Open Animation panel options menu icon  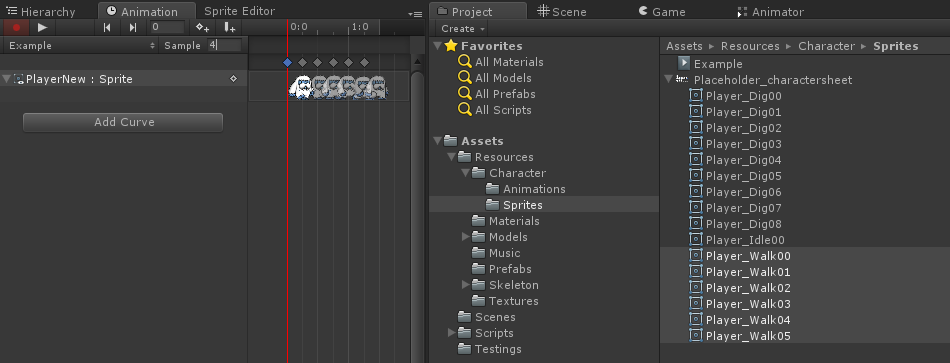point(415,13)
